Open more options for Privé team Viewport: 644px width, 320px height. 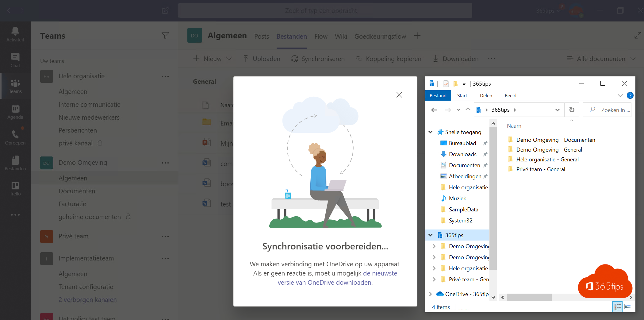click(165, 237)
